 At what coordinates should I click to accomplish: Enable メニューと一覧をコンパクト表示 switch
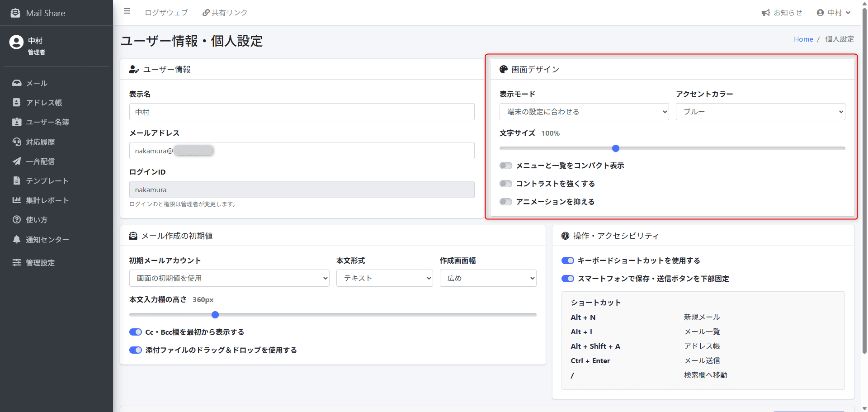[x=506, y=166]
